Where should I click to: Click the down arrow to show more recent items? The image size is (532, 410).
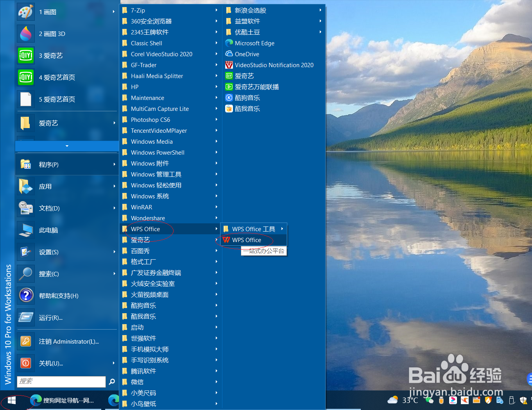coord(67,146)
